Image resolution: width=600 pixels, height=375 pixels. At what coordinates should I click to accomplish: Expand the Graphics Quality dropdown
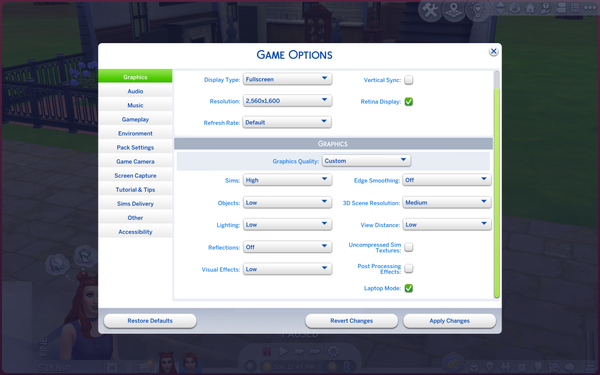click(367, 161)
